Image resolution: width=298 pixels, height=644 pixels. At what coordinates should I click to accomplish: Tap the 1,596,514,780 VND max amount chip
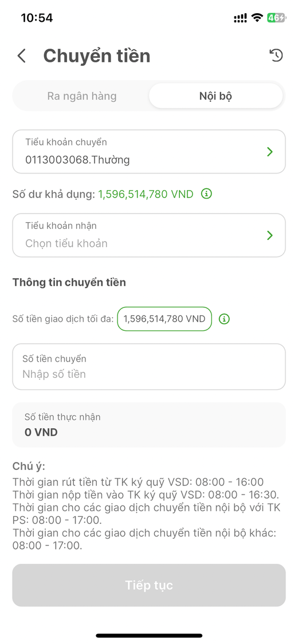pyautogui.click(x=164, y=319)
